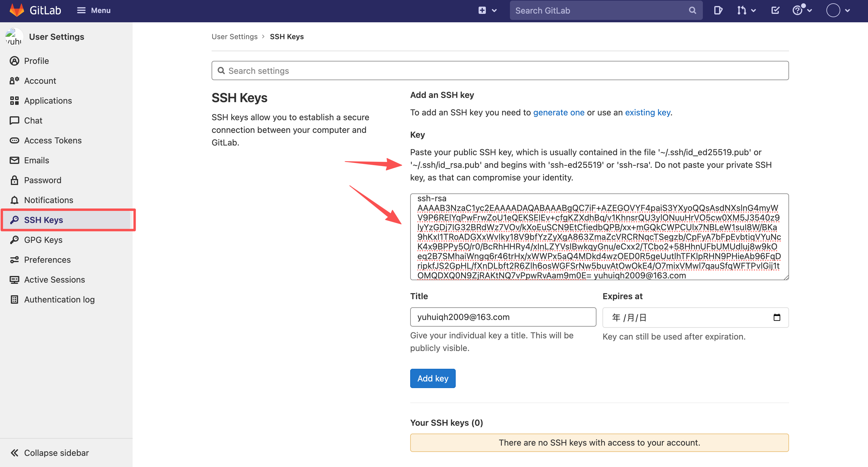Image resolution: width=868 pixels, height=467 pixels.
Task: Click into the Title input field
Action: pyautogui.click(x=503, y=317)
